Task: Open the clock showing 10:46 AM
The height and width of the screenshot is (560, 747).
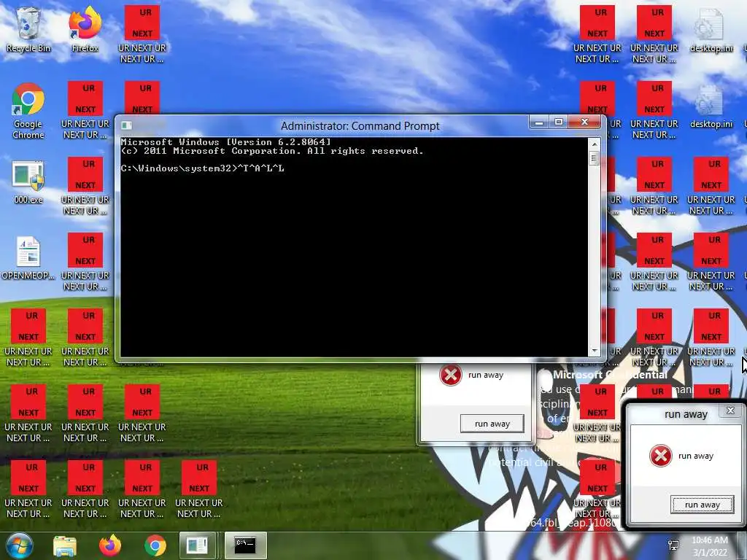Action: point(710,546)
